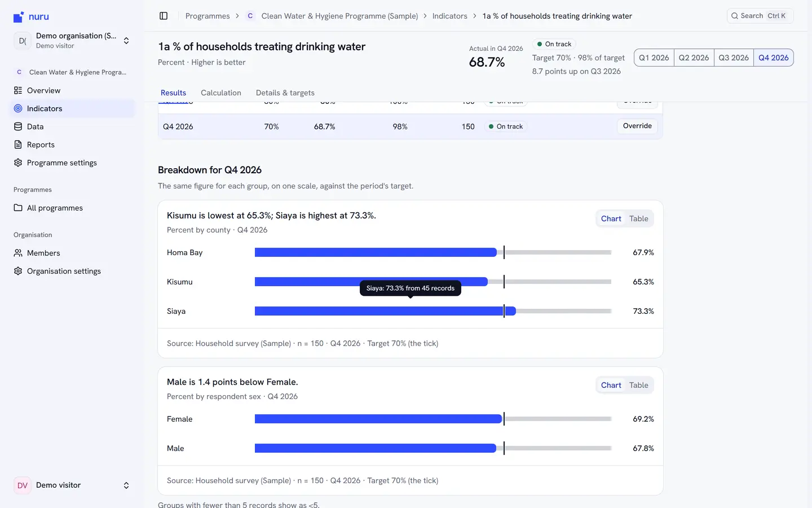Open Reports in sidebar
Viewport: 812px width, 508px height.
[x=73, y=144]
